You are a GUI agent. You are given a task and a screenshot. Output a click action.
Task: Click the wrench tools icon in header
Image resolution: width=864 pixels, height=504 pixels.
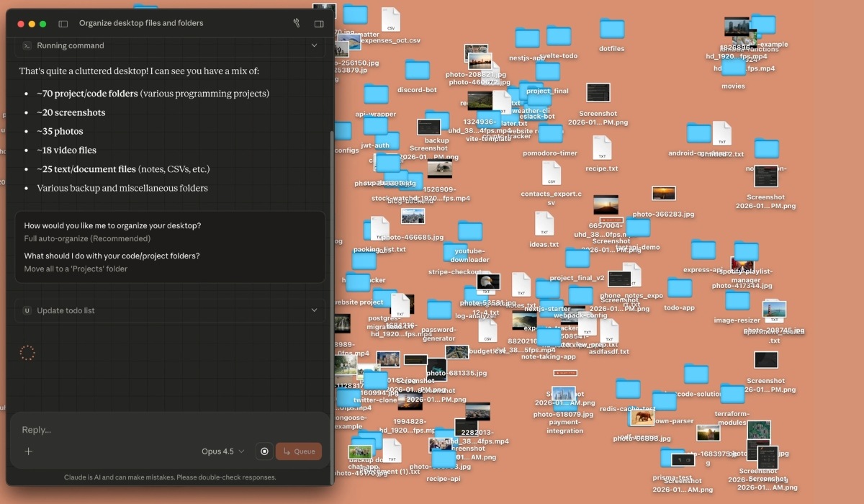(296, 23)
